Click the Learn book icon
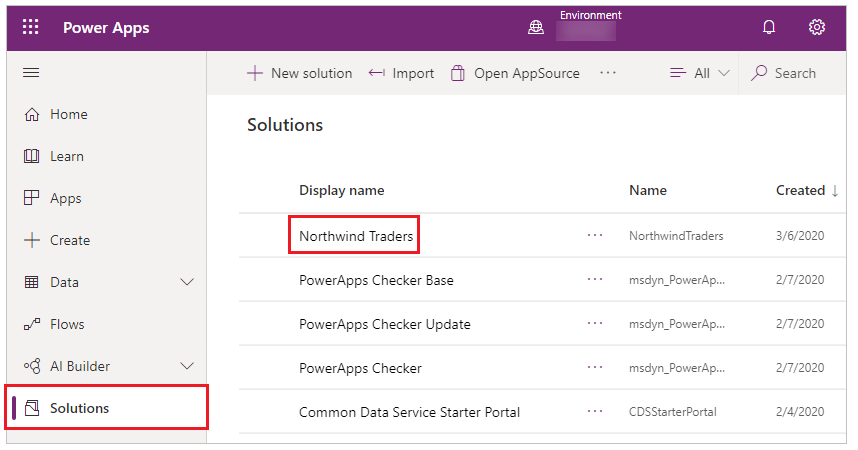 tap(32, 157)
